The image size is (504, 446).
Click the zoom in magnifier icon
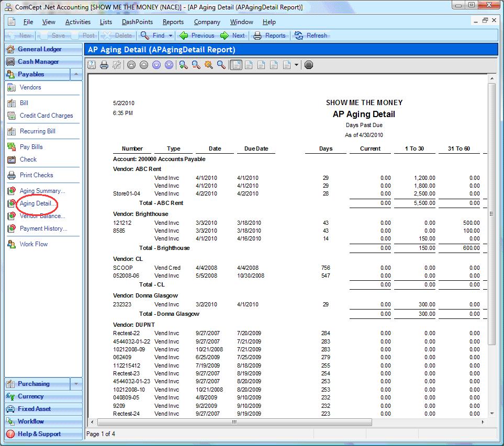pyautogui.click(x=183, y=65)
